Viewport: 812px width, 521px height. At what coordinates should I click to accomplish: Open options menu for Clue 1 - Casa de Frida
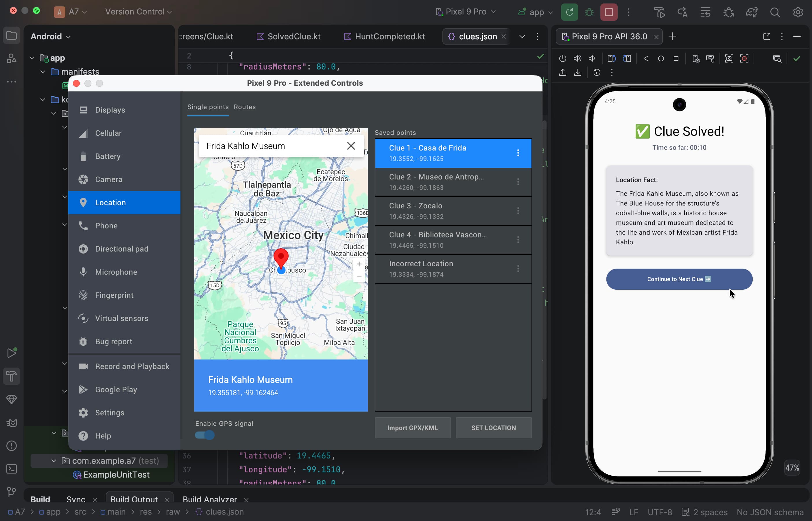518,153
